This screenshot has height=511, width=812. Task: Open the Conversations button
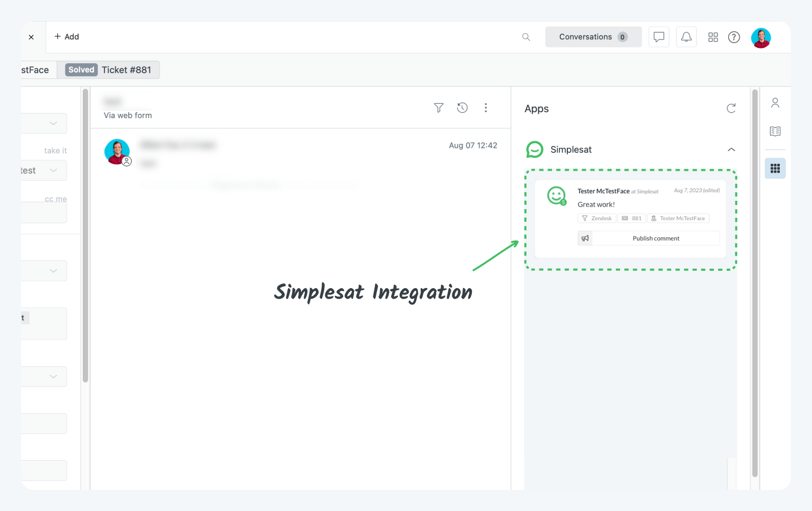tap(593, 37)
